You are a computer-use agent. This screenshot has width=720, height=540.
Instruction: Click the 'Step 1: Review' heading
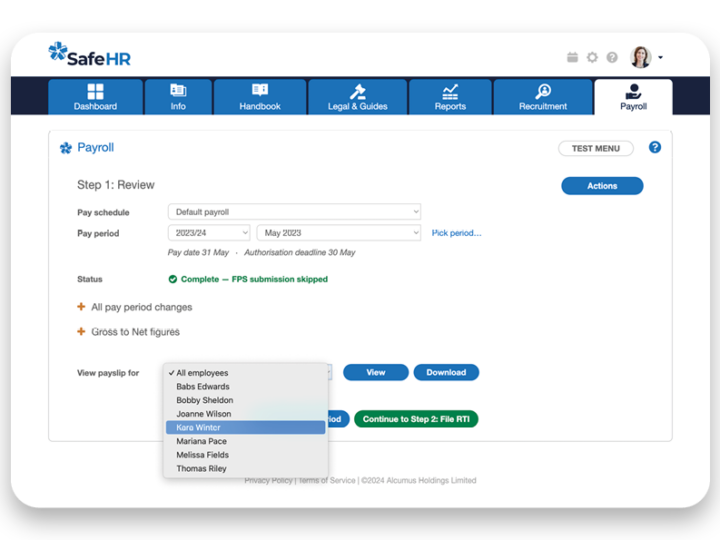[x=116, y=185]
